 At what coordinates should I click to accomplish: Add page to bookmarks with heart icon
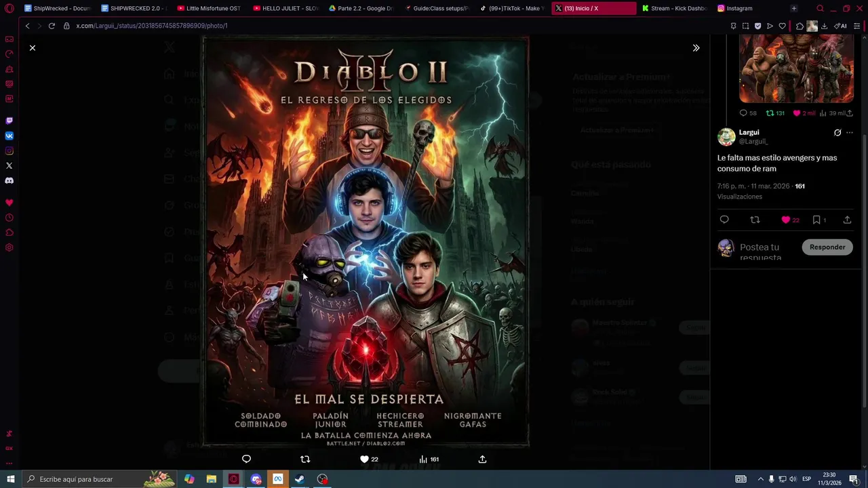coord(782,26)
